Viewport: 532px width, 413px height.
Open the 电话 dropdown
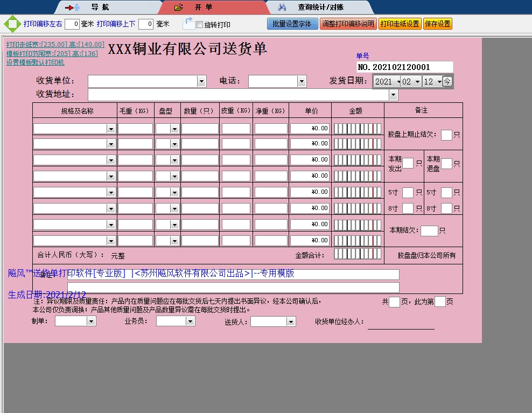[x=302, y=81]
